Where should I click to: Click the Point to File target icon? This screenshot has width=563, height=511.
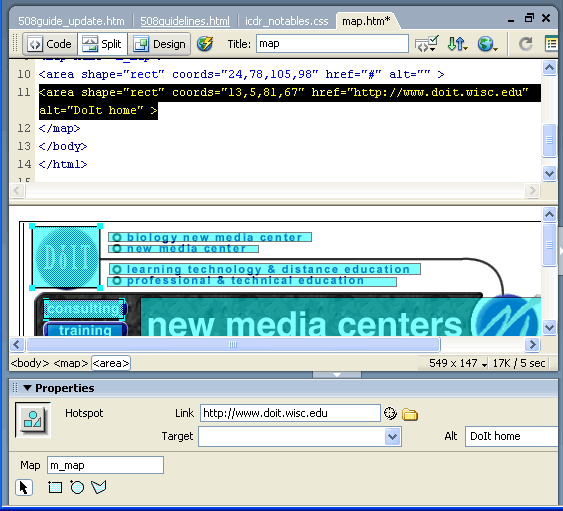pyautogui.click(x=390, y=413)
